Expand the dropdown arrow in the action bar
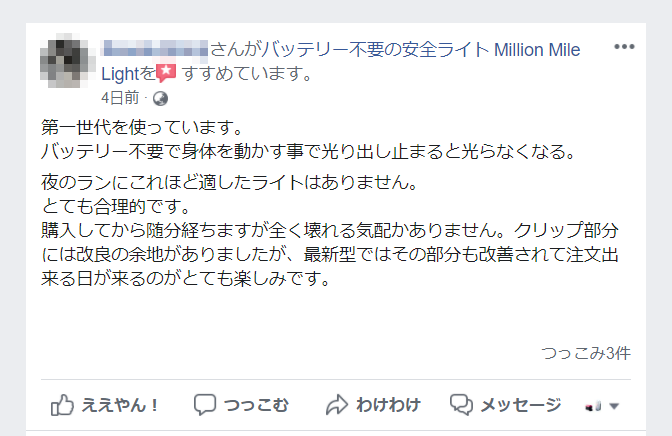 614,406
